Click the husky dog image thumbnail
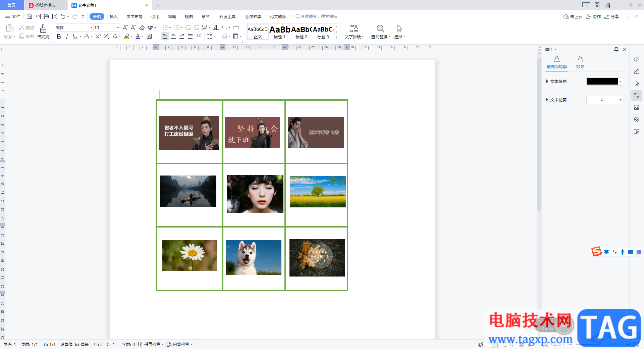The width and height of the screenshot is (644, 349). [x=254, y=257]
